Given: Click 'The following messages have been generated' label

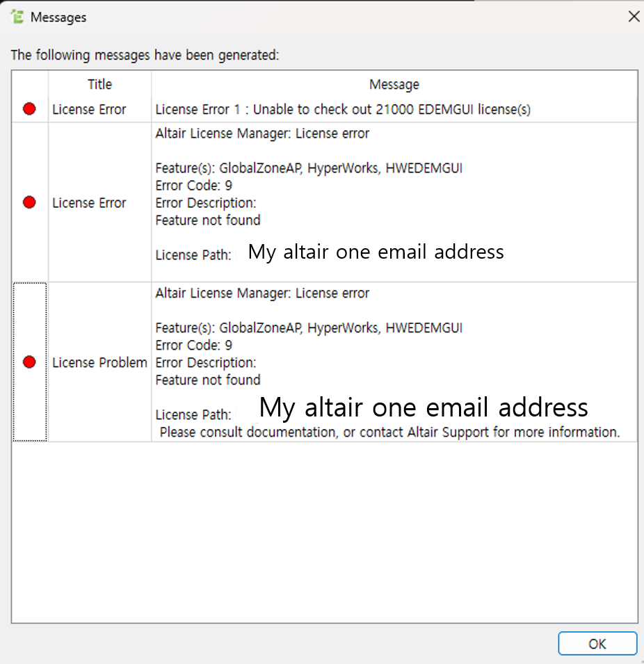Looking at the screenshot, I should 145,55.
